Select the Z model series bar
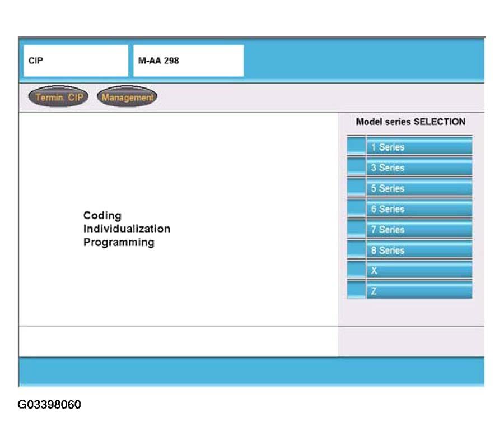The image size is (504, 445). pyautogui.click(x=419, y=291)
